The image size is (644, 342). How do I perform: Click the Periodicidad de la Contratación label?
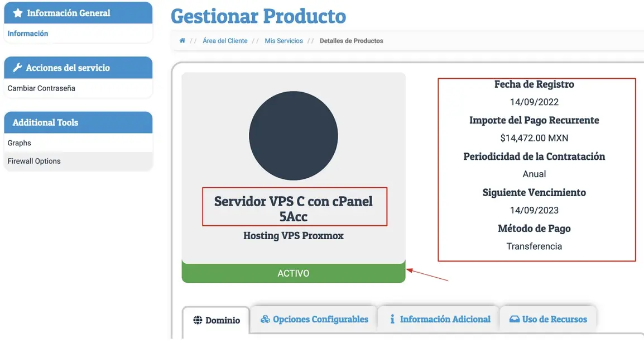(x=534, y=156)
